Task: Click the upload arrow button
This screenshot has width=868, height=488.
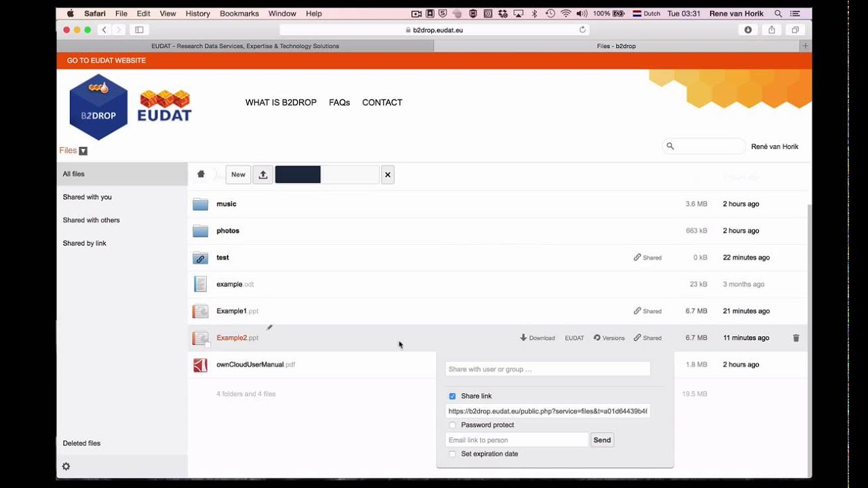Action: (x=263, y=175)
